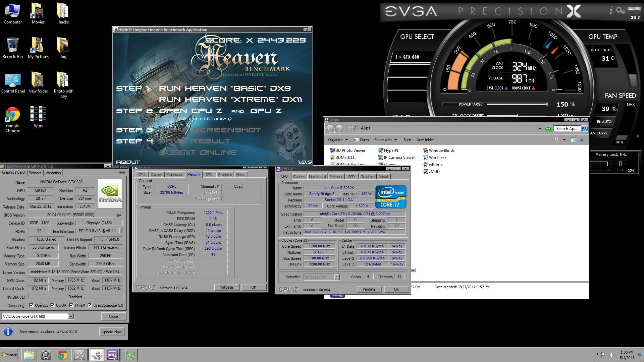The height and width of the screenshot is (362, 644).
Task: Toggle the preview pane icon in the Apps window
Action: tap(573, 140)
